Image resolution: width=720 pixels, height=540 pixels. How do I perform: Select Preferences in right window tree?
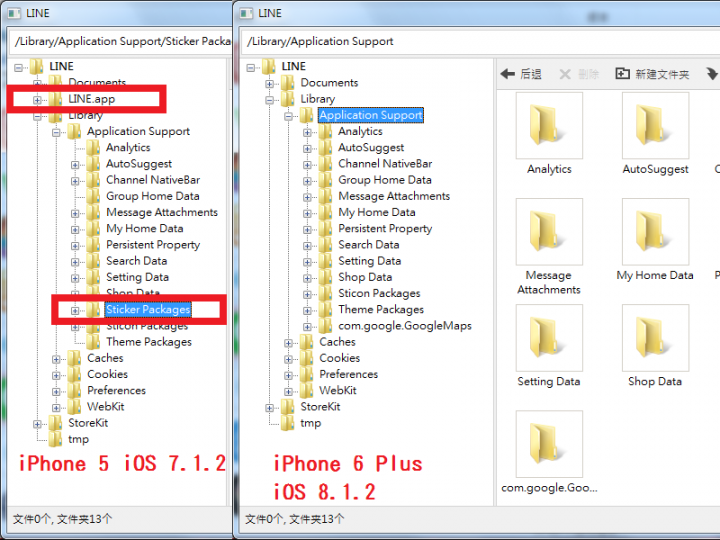349,374
